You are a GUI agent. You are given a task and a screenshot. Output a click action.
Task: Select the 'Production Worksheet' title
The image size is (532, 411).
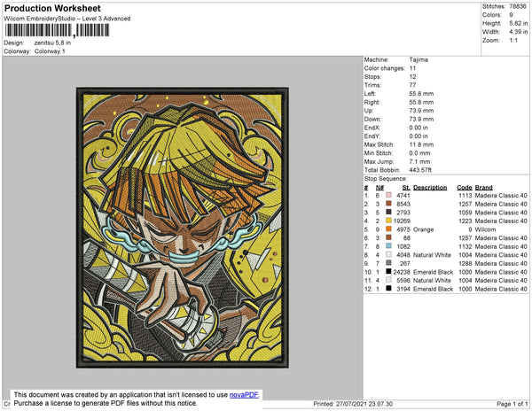coord(52,9)
